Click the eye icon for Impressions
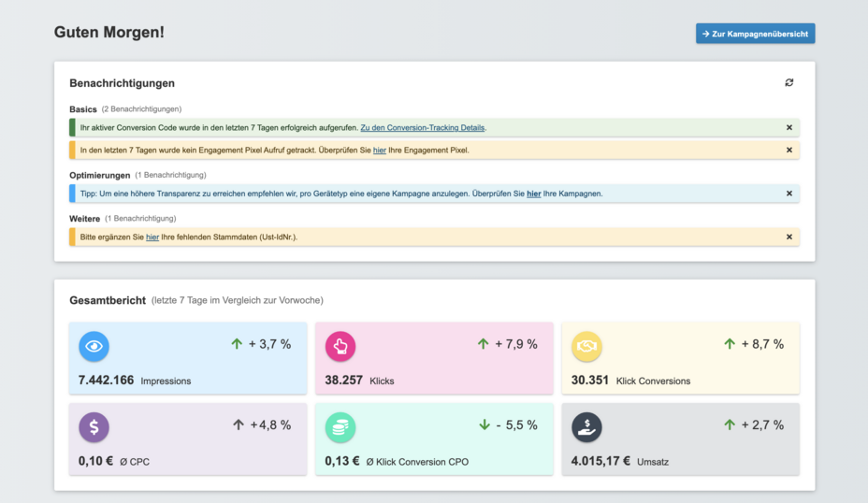 point(94,347)
